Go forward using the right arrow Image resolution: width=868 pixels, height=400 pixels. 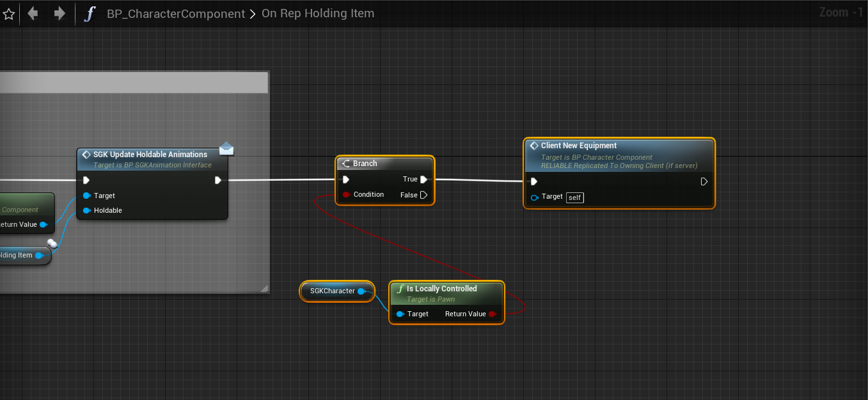(x=59, y=13)
